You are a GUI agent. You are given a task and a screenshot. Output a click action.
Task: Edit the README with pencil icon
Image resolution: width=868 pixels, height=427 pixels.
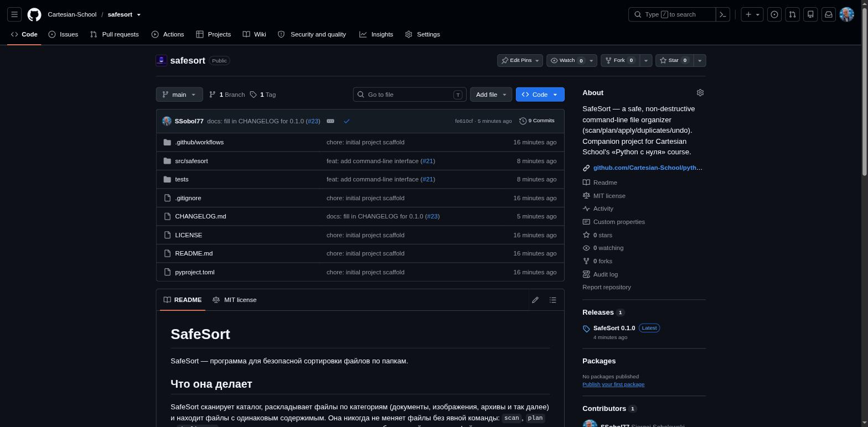coord(535,300)
